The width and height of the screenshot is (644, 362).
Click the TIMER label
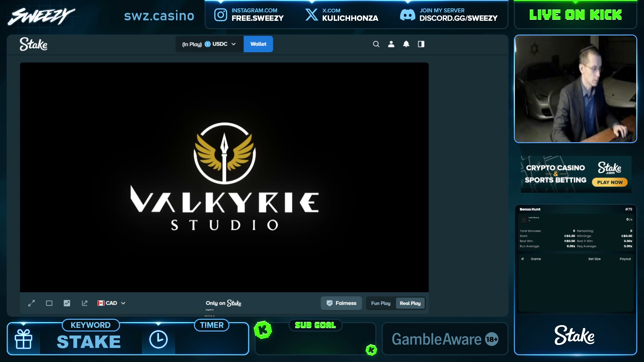(x=212, y=325)
